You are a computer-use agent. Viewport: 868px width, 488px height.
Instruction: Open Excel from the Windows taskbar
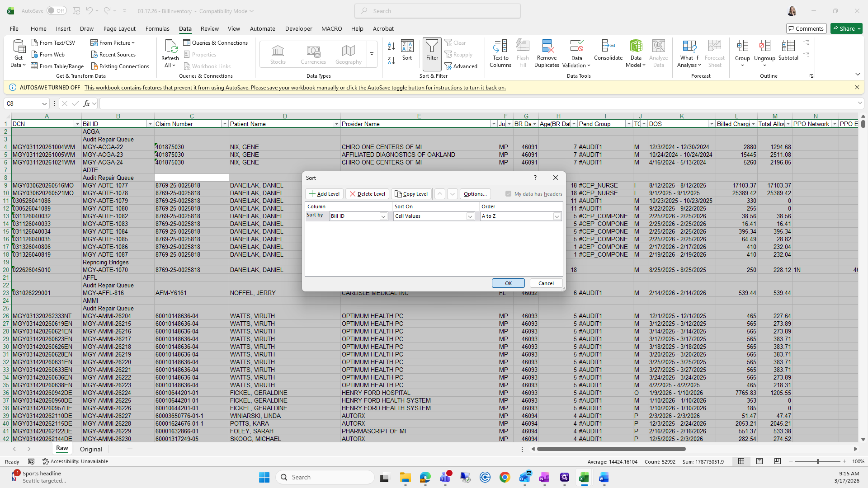click(x=584, y=478)
